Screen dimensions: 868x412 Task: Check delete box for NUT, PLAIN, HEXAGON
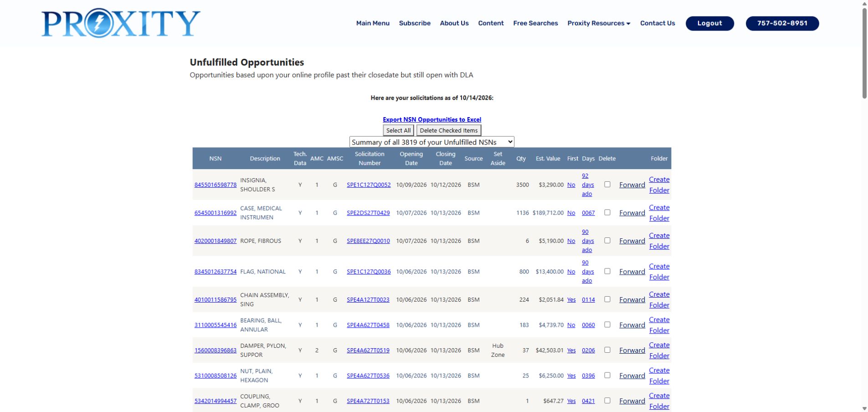click(607, 375)
